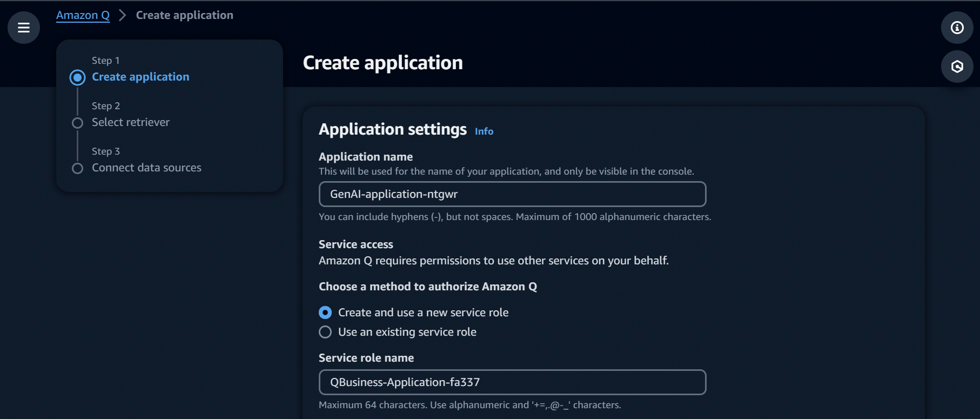Focus the Service role name input
The image size is (980, 419).
(512, 382)
